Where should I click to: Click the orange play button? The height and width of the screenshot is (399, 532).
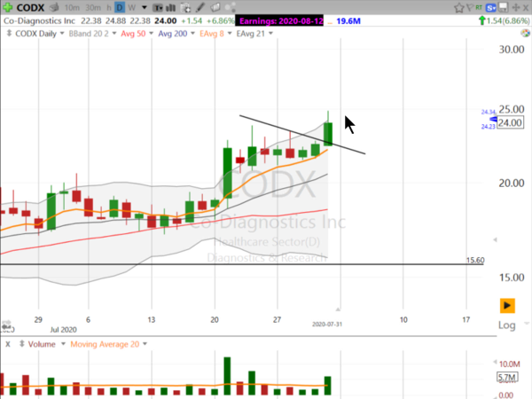pos(507,305)
